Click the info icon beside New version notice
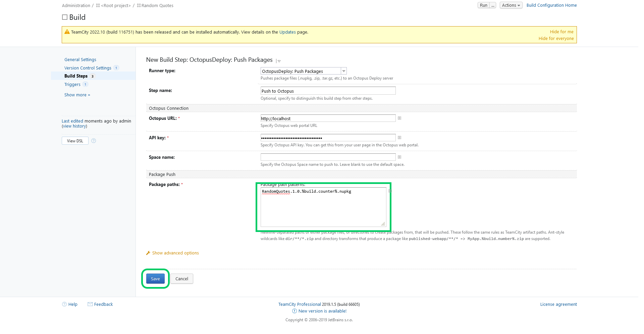This screenshot has width=644, height=334. (294, 311)
